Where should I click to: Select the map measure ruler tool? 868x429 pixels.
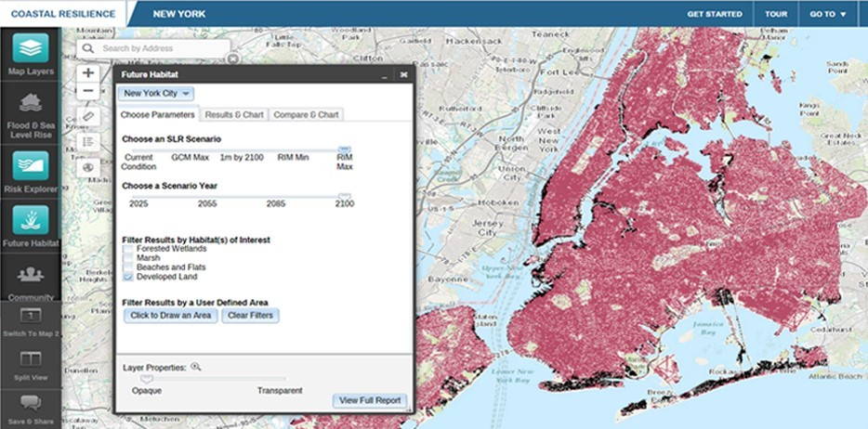tap(88, 117)
